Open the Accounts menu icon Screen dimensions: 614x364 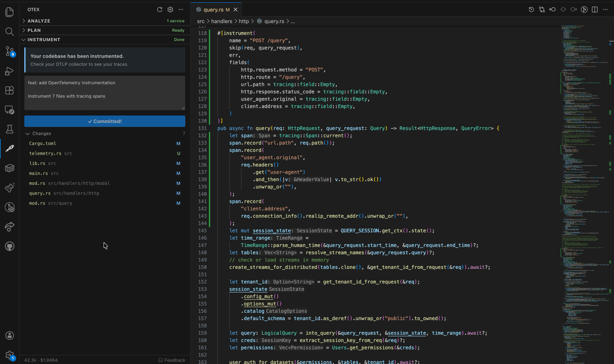pyautogui.click(x=10, y=335)
